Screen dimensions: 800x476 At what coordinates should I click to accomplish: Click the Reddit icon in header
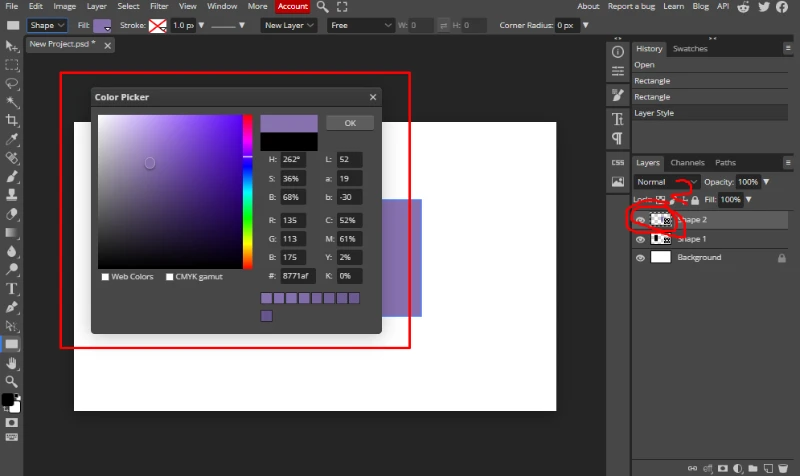tap(743, 7)
